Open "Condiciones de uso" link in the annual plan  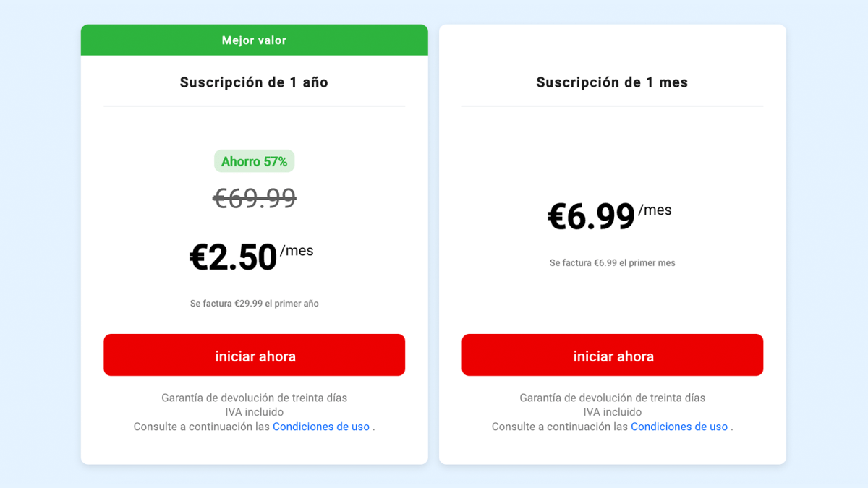coord(320,427)
